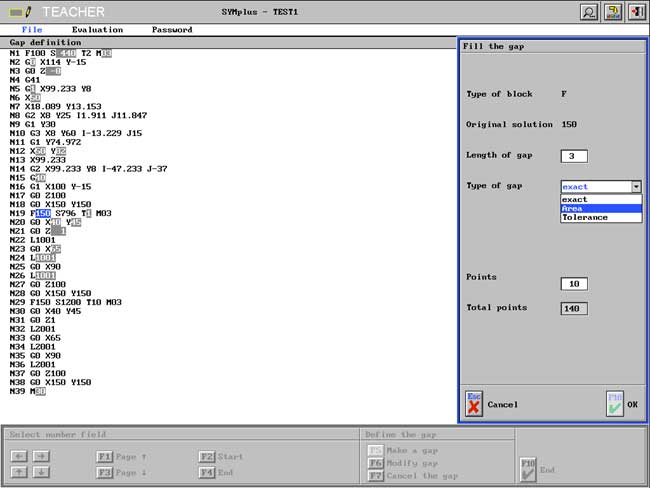Click the F6 Modify gap key
The height and width of the screenshot is (488, 650).
coord(375,463)
